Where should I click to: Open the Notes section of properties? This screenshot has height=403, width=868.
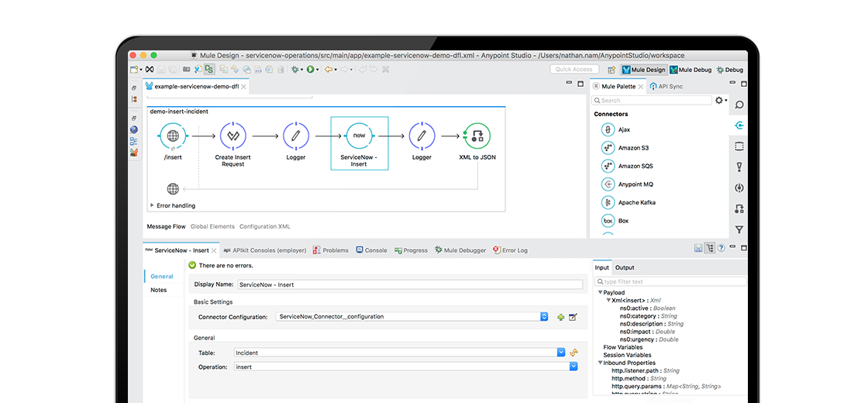[x=158, y=290]
